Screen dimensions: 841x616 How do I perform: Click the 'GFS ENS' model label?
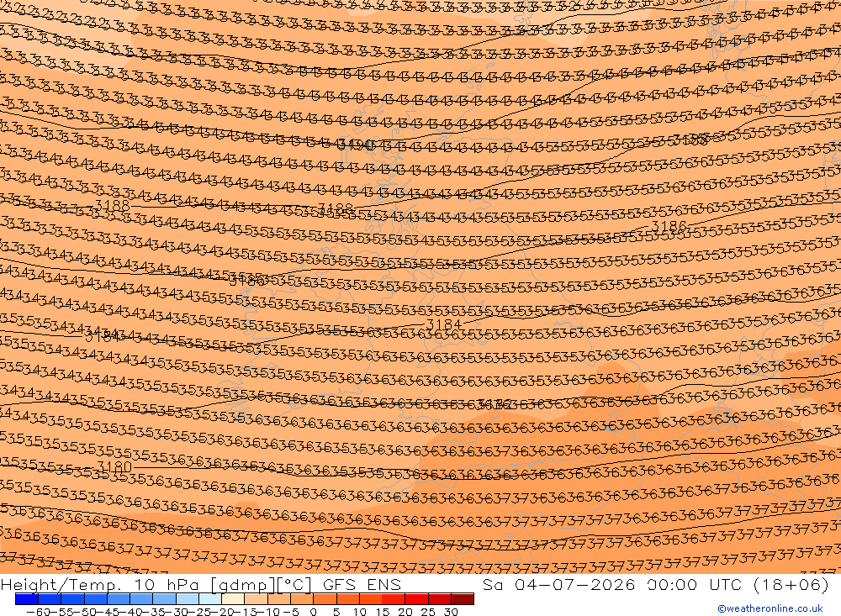362,584
